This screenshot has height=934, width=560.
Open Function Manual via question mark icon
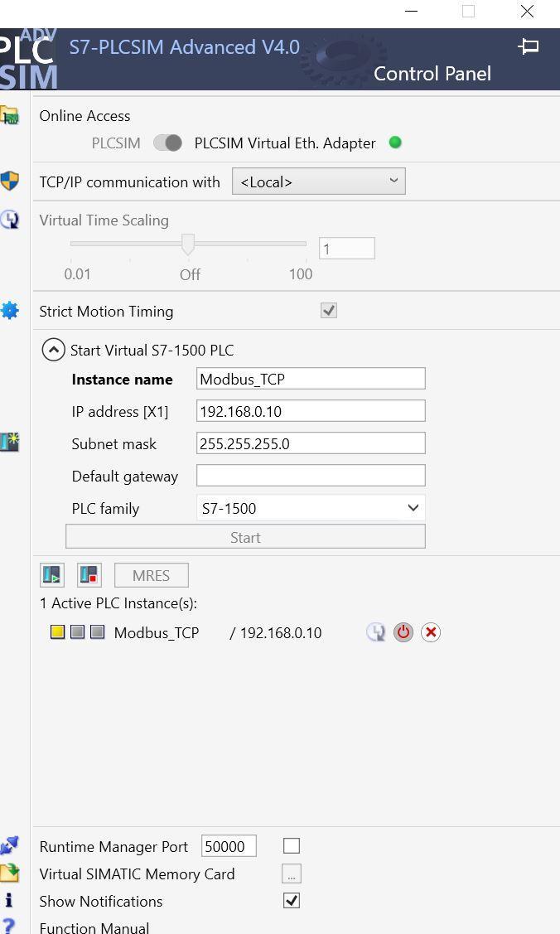click(x=8, y=927)
